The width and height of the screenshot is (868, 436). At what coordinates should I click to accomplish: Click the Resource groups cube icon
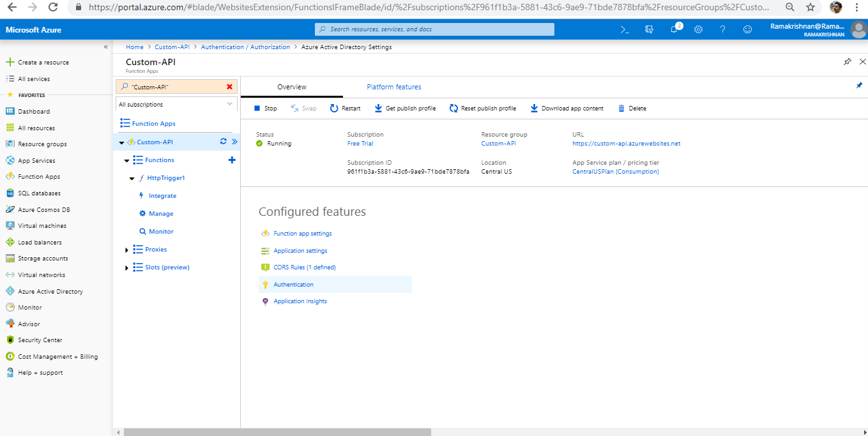pos(10,144)
